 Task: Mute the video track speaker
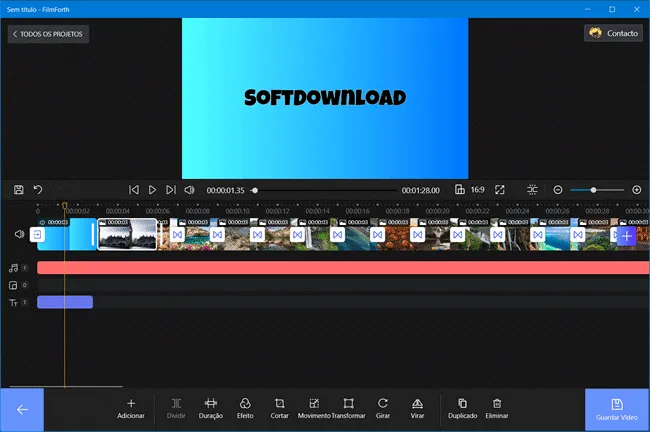[19, 234]
